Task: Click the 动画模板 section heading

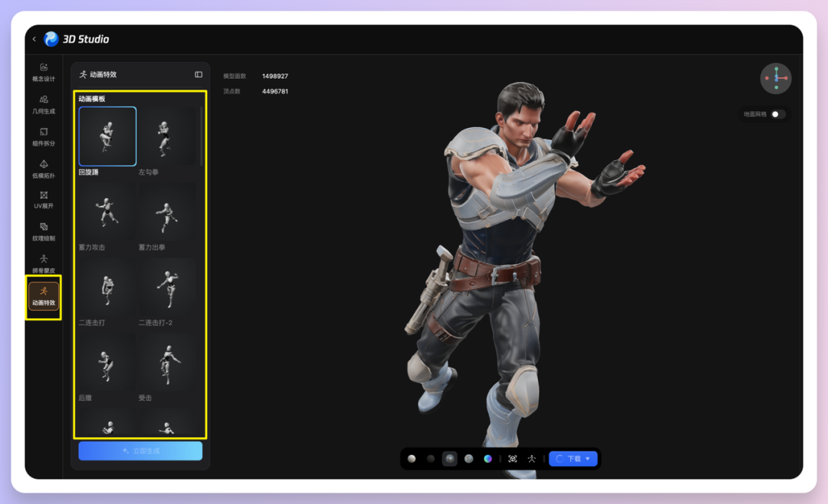Action: (92, 99)
